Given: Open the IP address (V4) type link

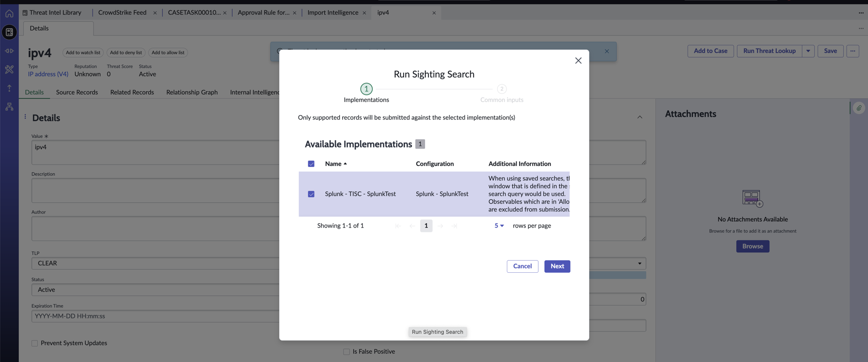Looking at the screenshot, I should 48,74.
